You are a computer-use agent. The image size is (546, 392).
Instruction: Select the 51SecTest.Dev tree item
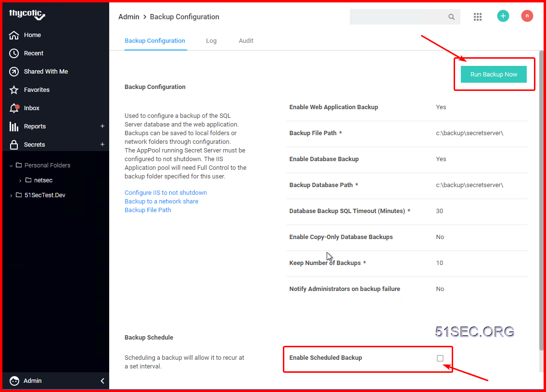point(45,195)
